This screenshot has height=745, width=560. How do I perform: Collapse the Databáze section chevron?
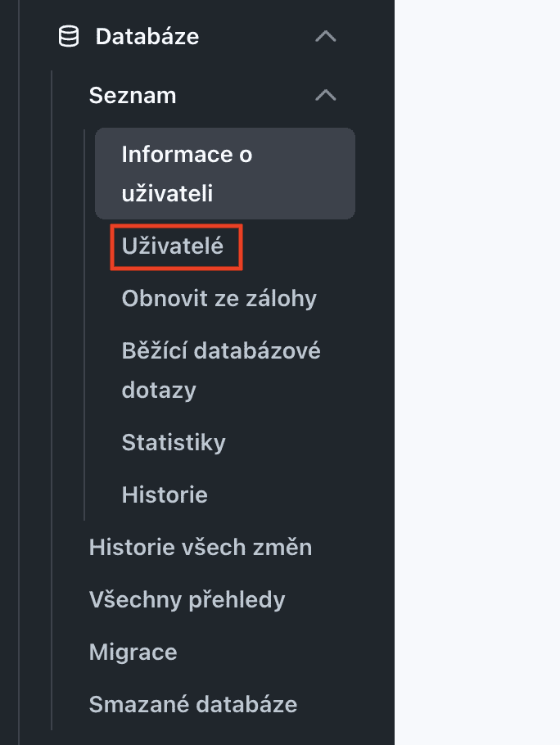pos(326,37)
